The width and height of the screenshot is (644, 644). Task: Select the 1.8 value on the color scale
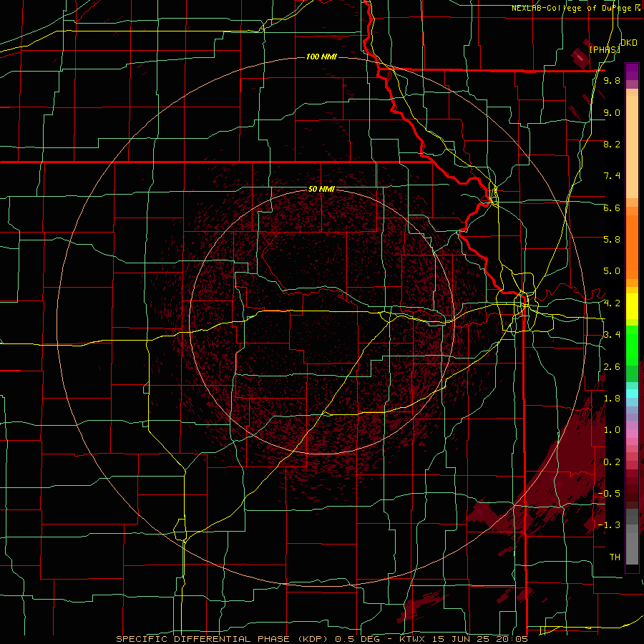(x=612, y=399)
